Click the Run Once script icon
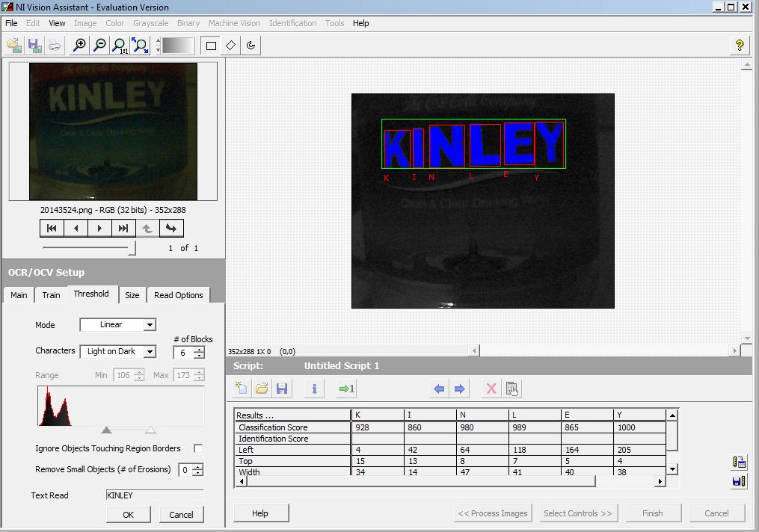759x532 pixels. tap(346, 389)
